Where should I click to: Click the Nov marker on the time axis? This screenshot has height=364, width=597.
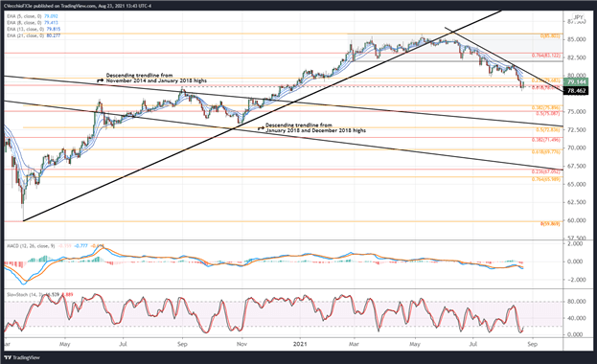click(241, 344)
